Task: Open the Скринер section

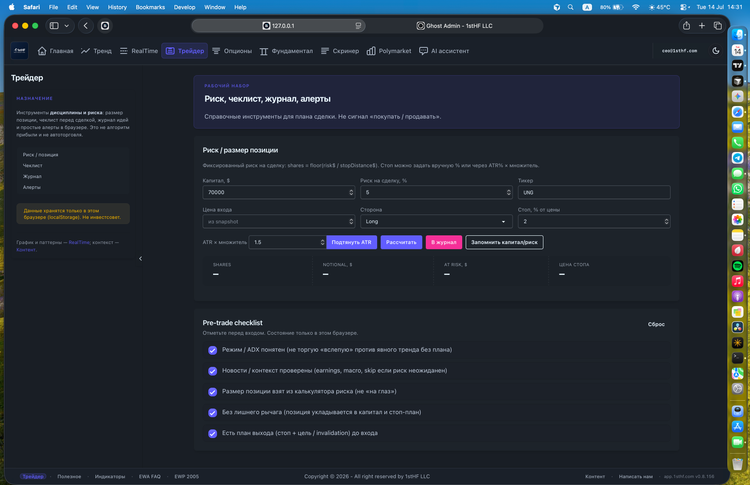Action: coord(340,51)
